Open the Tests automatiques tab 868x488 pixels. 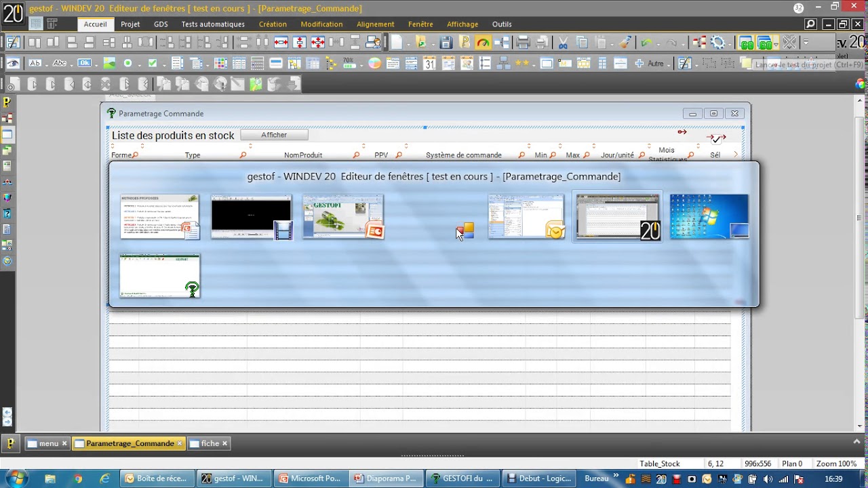[x=213, y=24]
